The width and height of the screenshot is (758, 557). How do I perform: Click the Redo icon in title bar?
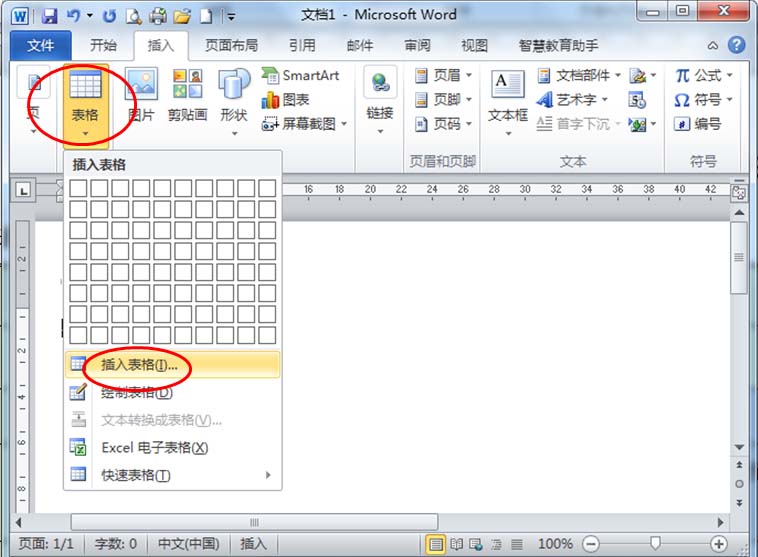(x=109, y=16)
